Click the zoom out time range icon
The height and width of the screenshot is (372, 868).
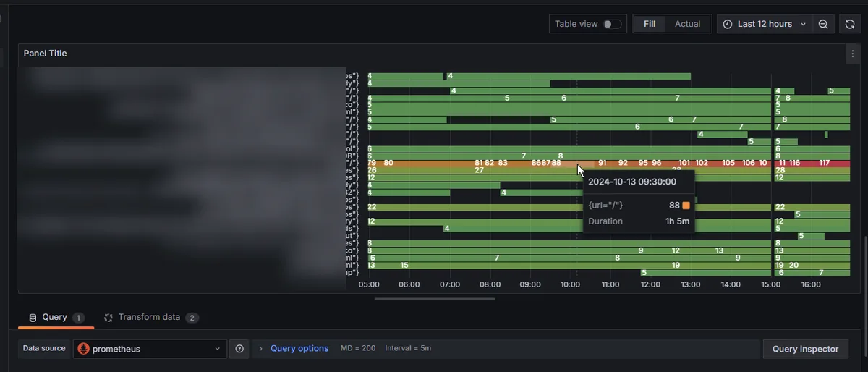click(823, 24)
